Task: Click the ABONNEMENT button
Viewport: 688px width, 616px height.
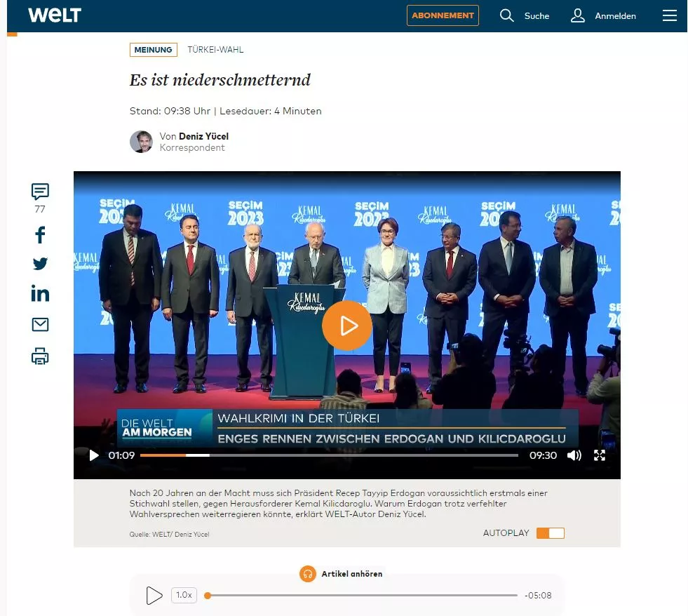Action: (443, 15)
